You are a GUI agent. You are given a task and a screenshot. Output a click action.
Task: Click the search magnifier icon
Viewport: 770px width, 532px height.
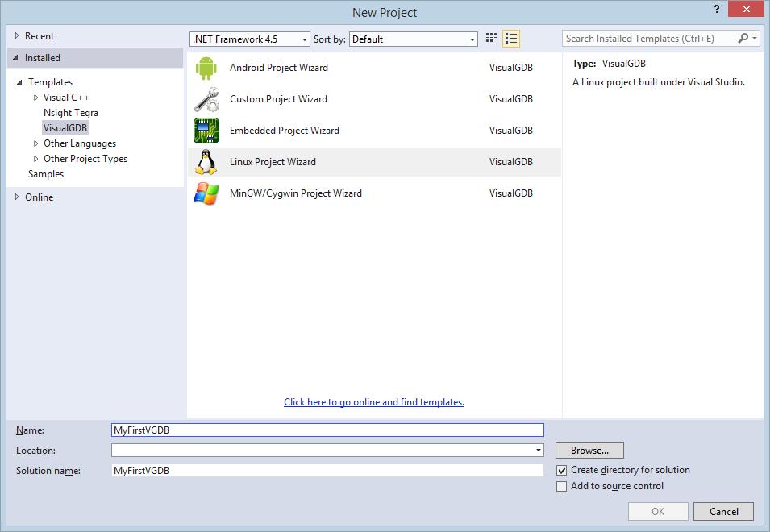click(x=743, y=38)
